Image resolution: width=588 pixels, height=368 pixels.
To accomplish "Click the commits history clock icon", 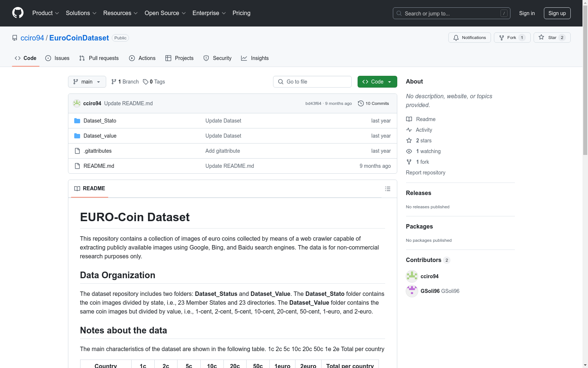I will point(361,103).
